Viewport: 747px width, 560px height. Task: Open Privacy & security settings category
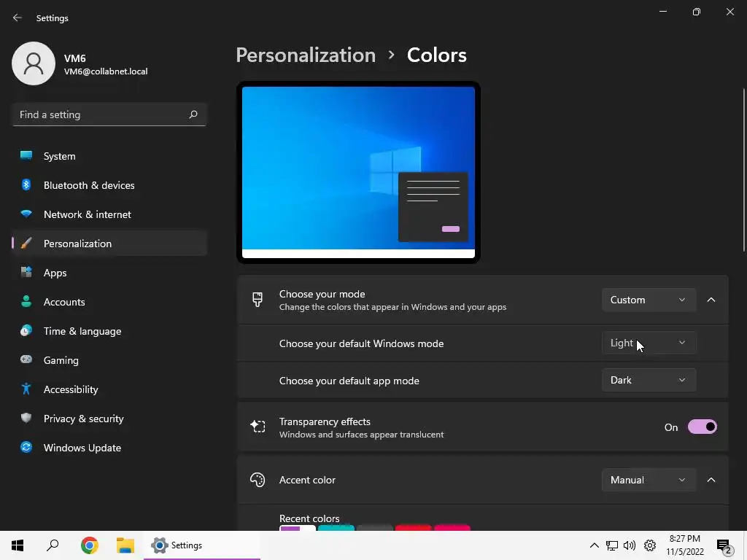109,419
